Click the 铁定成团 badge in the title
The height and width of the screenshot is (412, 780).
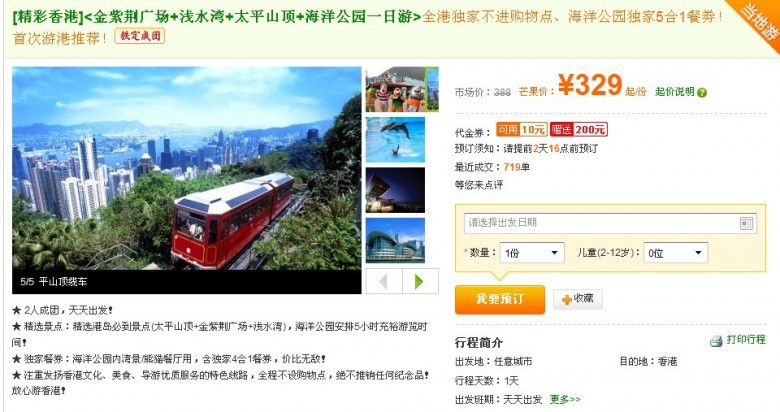coord(140,36)
